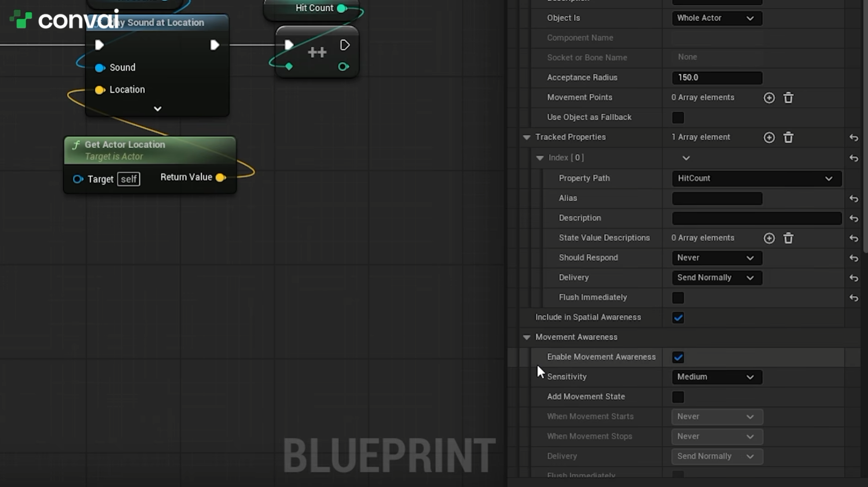
Task: Click increment node green output pin
Action: click(343, 66)
